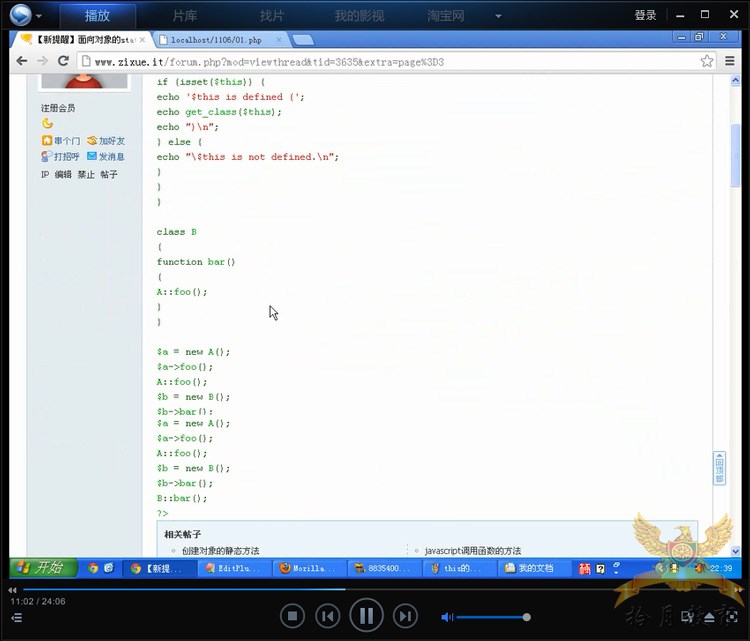Adjust the volume slider

(x=493, y=617)
